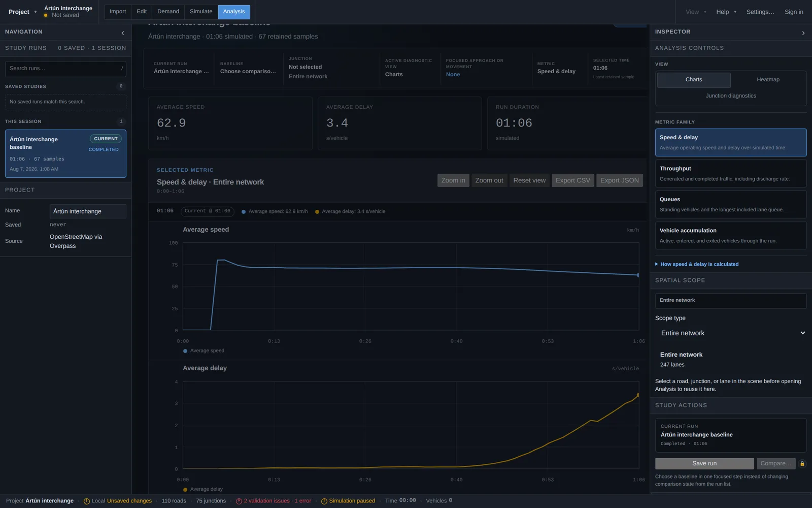Click the Current @ 01:06 time badge
Image resolution: width=812 pixels, height=508 pixels.
(207, 211)
